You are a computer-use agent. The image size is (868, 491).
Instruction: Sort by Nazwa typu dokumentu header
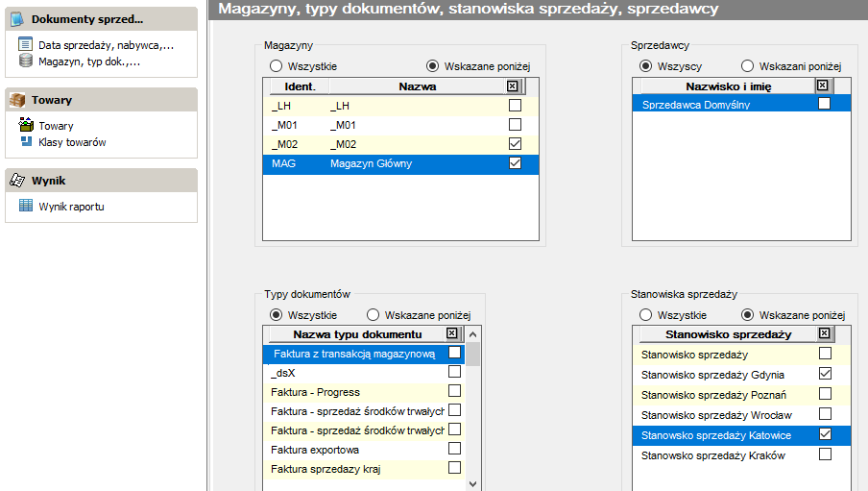click(357, 334)
